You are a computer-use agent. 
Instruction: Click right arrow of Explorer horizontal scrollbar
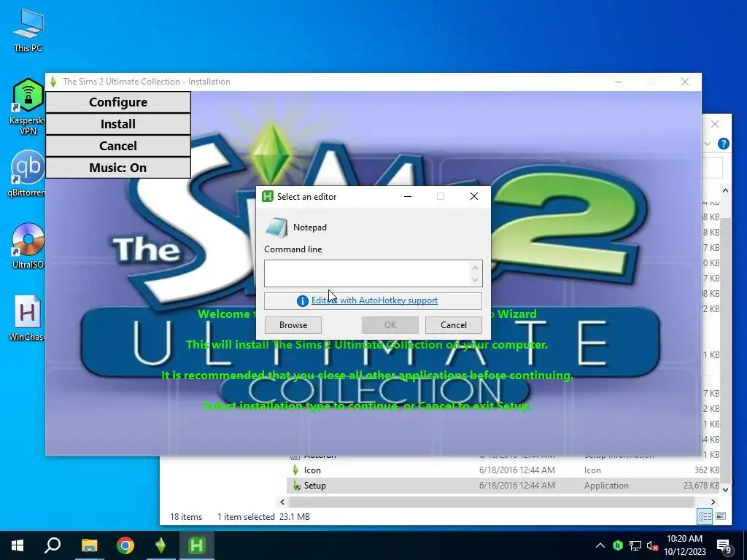click(x=713, y=502)
